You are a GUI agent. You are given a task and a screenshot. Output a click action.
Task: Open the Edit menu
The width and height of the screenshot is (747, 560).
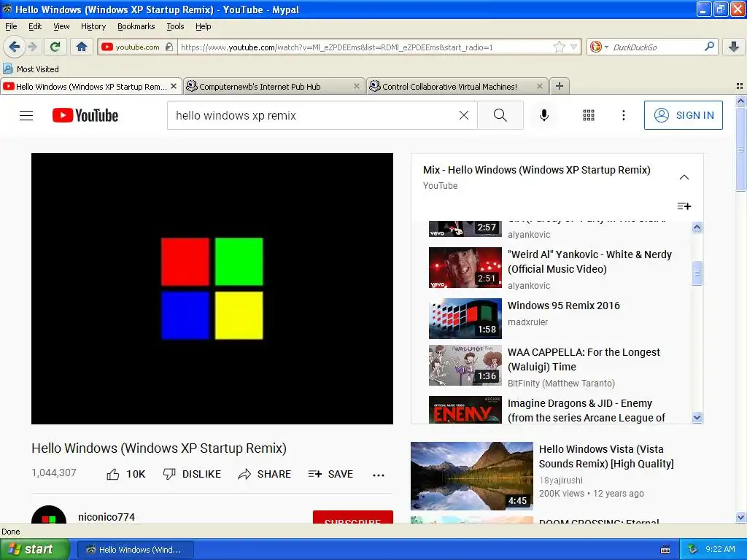(35, 26)
